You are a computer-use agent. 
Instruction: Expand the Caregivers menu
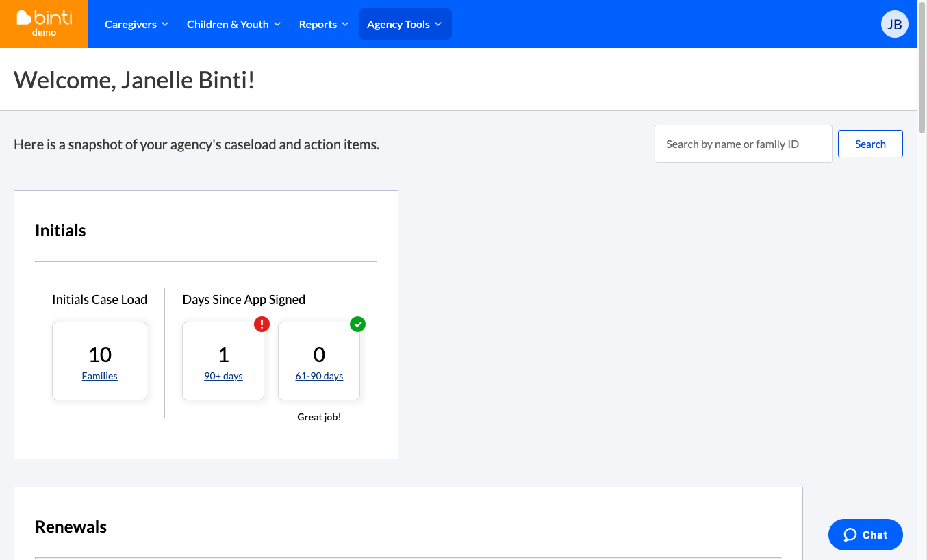coord(136,25)
